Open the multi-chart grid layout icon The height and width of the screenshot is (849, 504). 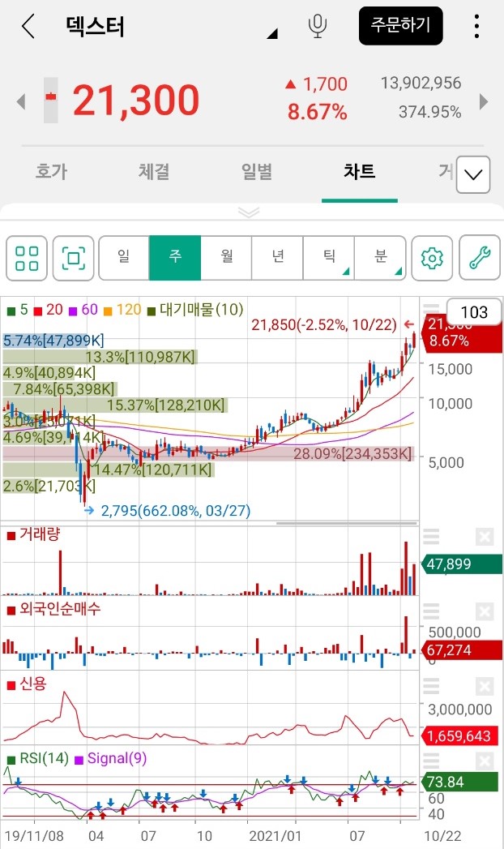coord(27,258)
